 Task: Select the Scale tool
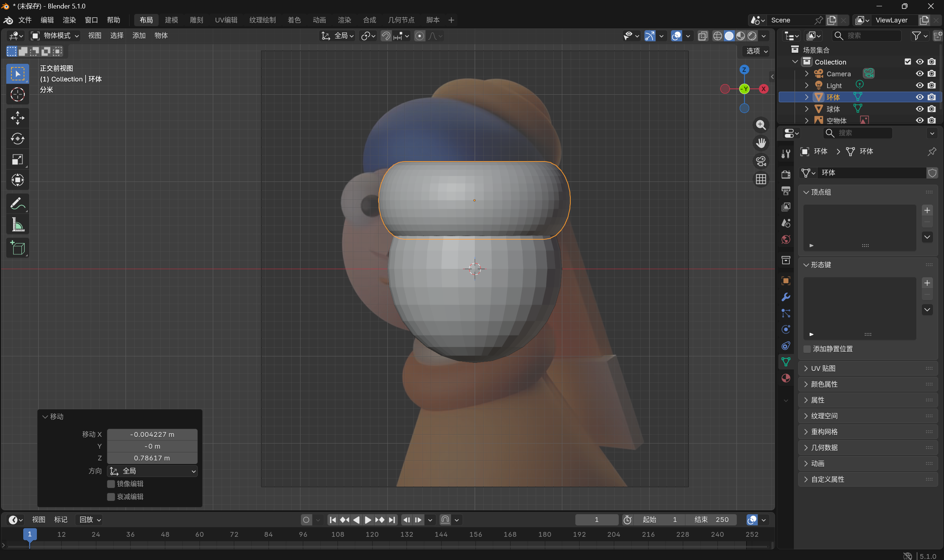[x=17, y=160]
